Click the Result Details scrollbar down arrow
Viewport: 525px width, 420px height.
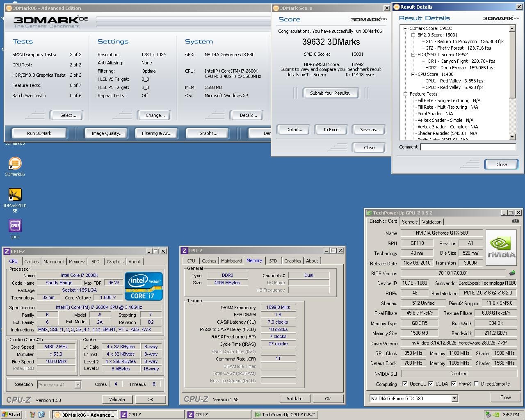(x=512, y=137)
